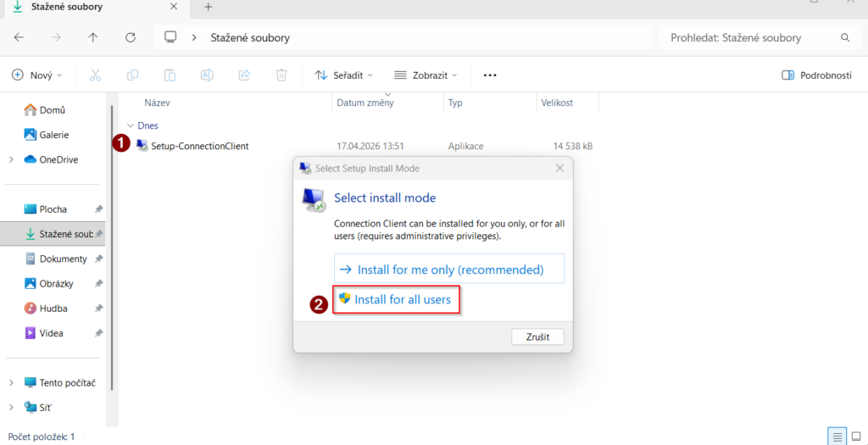
Task: Select Dokumenty in the sidebar
Action: (x=63, y=259)
